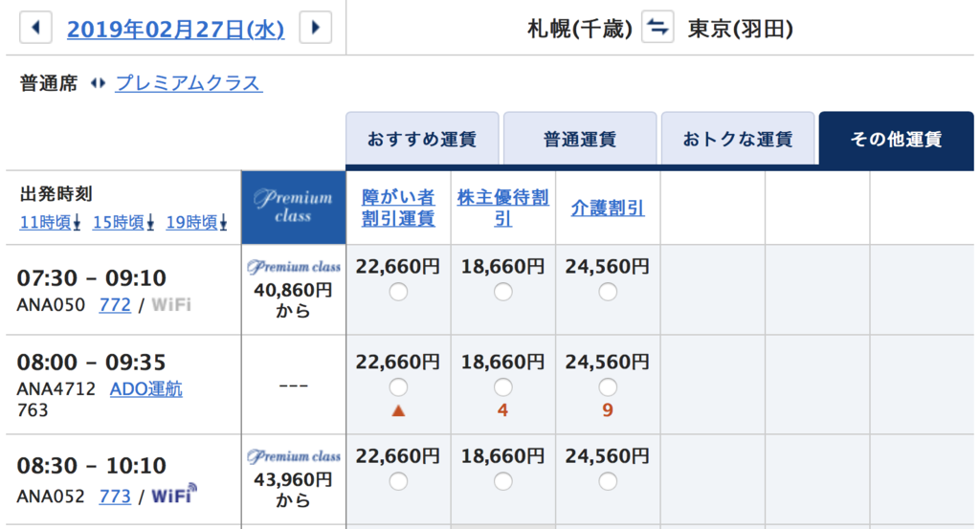
Task: Select the その他運賃 tab
Action: [896, 139]
